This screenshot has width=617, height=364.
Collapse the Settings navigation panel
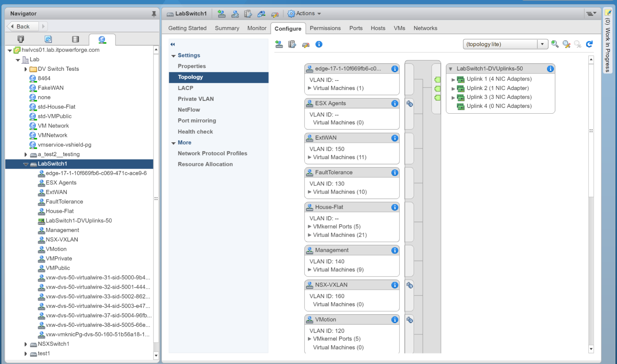pyautogui.click(x=172, y=44)
